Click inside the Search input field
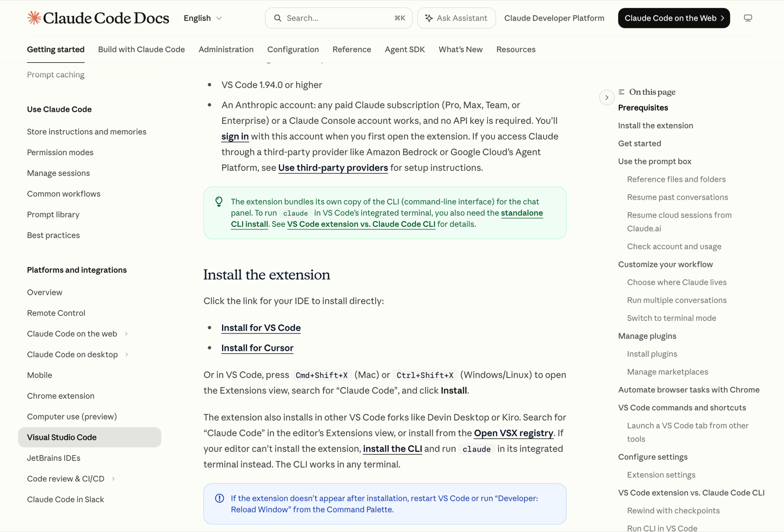The height and width of the screenshot is (532, 784). (x=339, y=18)
